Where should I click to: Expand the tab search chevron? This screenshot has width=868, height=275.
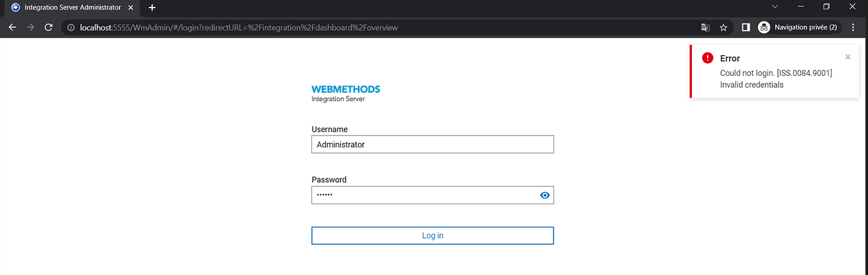pos(775,7)
